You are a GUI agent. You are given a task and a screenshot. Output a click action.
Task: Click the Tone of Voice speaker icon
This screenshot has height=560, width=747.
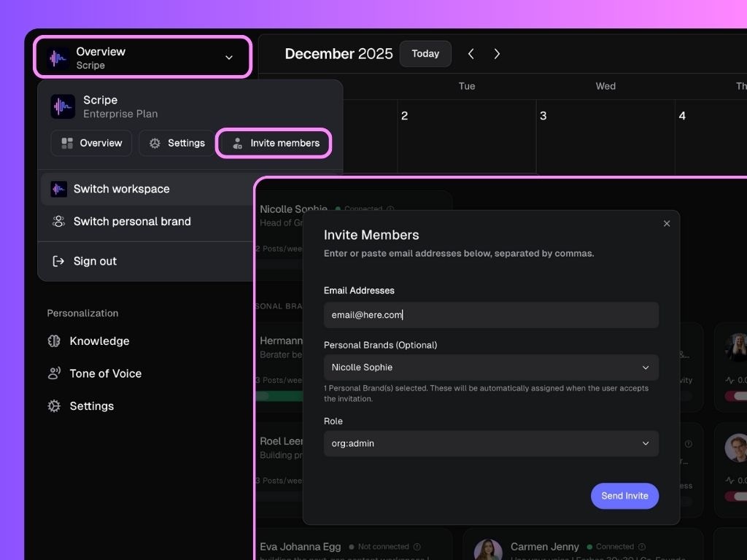(54, 373)
